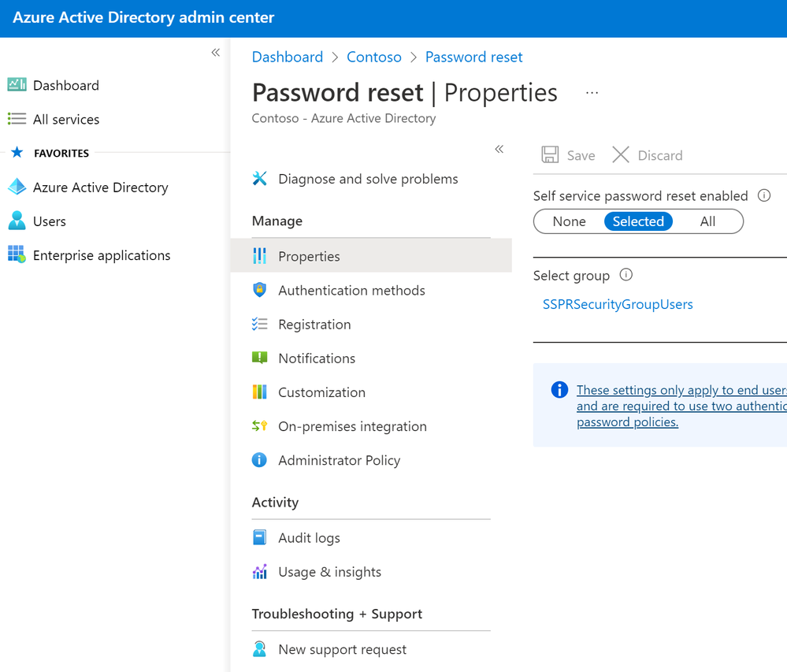Open On-premises integration settings
The image size is (787, 672).
(352, 426)
